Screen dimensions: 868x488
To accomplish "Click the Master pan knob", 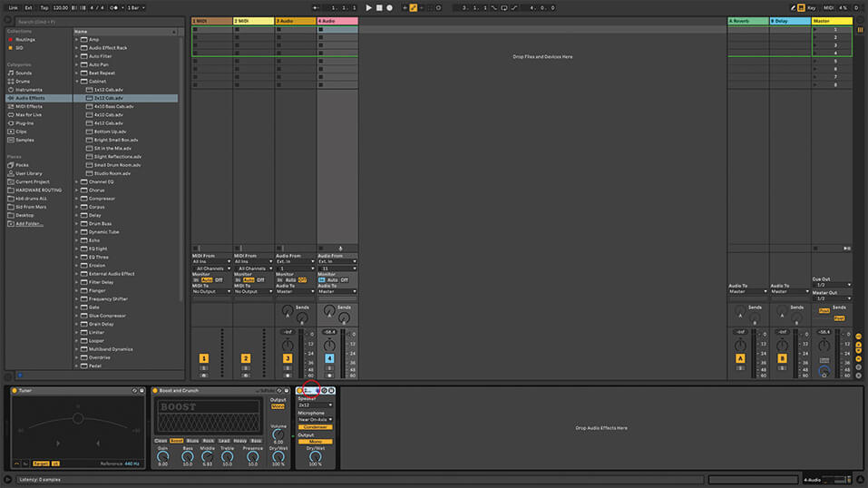I will pyautogui.click(x=824, y=346).
